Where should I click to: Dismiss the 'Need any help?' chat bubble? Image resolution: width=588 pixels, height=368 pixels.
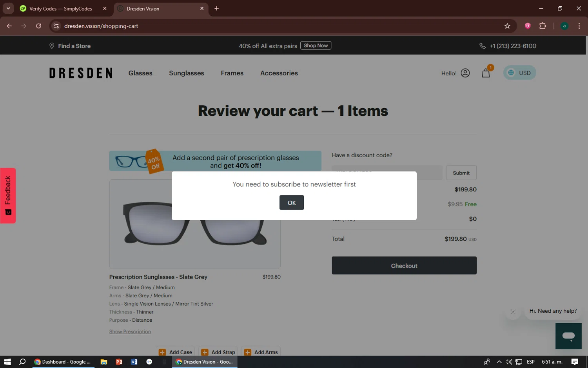tap(513, 312)
